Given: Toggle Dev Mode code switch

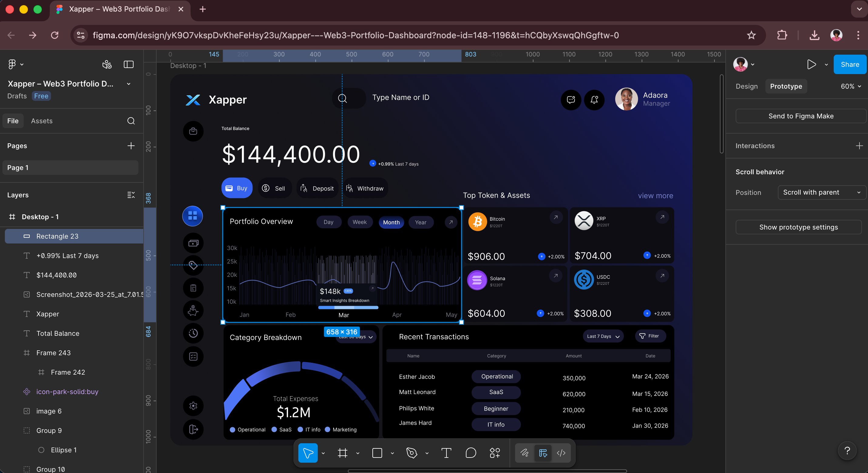Looking at the screenshot, I should tap(561, 453).
